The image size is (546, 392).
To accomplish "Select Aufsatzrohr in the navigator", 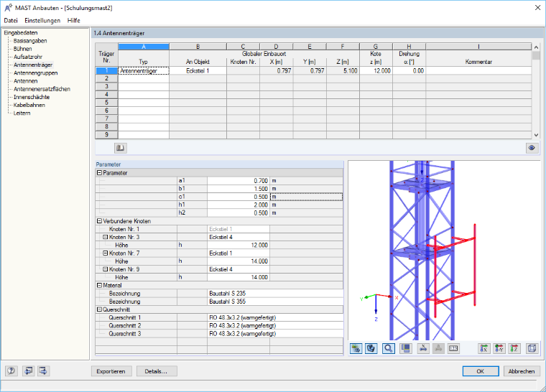I will click(x=28, y=57).
